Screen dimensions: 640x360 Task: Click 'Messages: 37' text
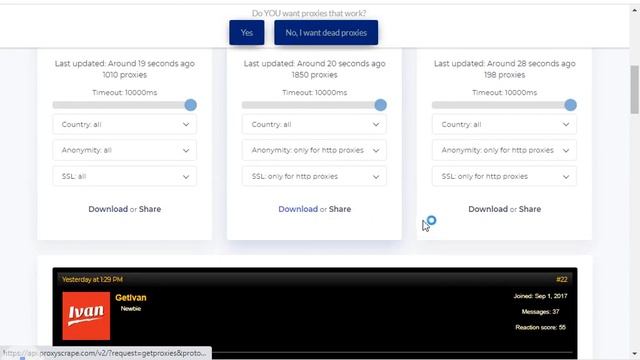(540, 312)
